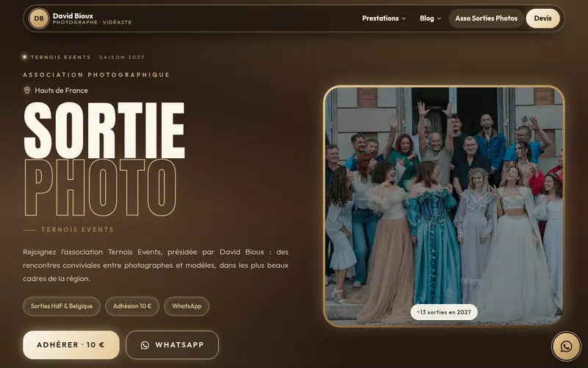
Task: Click the Devis button
Action: 542,18
